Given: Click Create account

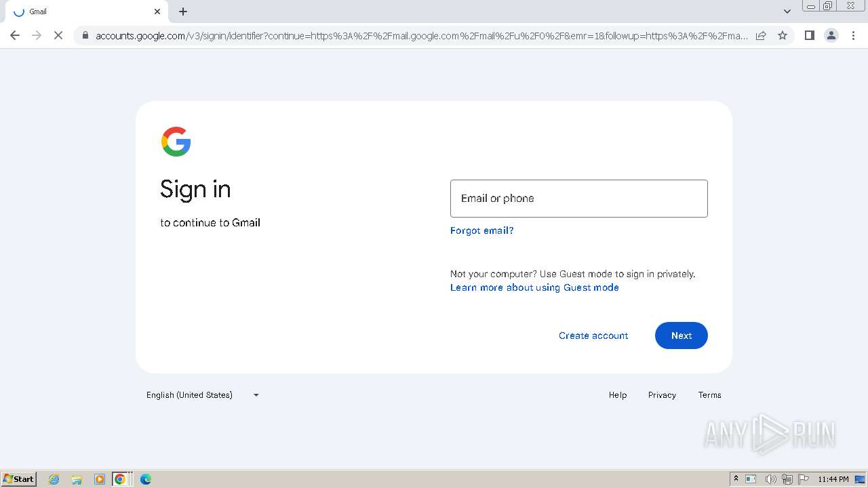Looking at the screenshot, I should [593, 335].
